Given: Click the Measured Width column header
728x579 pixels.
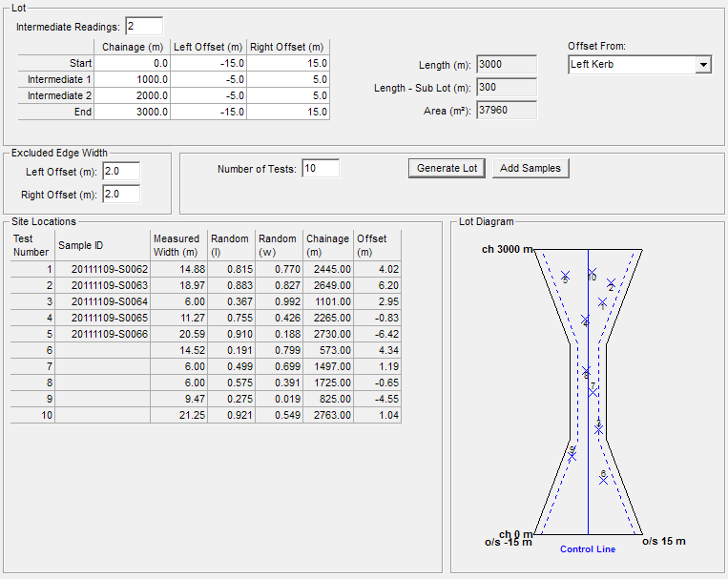Looking at the screenshot, I should (177, 244).
